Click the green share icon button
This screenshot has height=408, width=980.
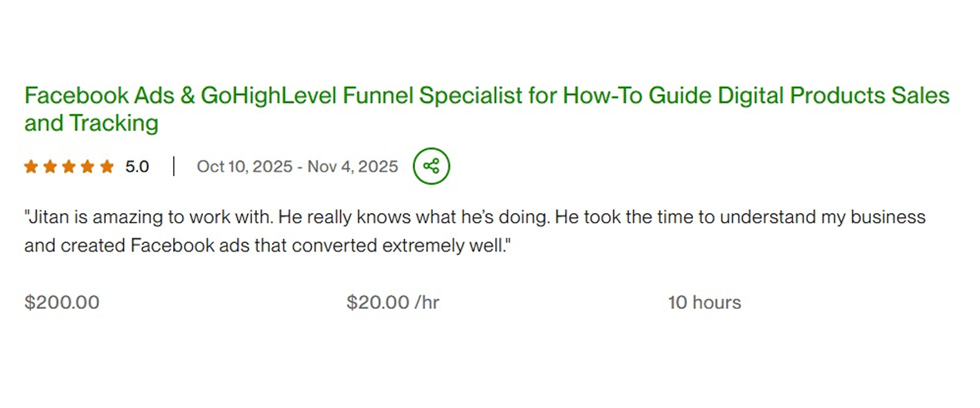tap(431, 166)
